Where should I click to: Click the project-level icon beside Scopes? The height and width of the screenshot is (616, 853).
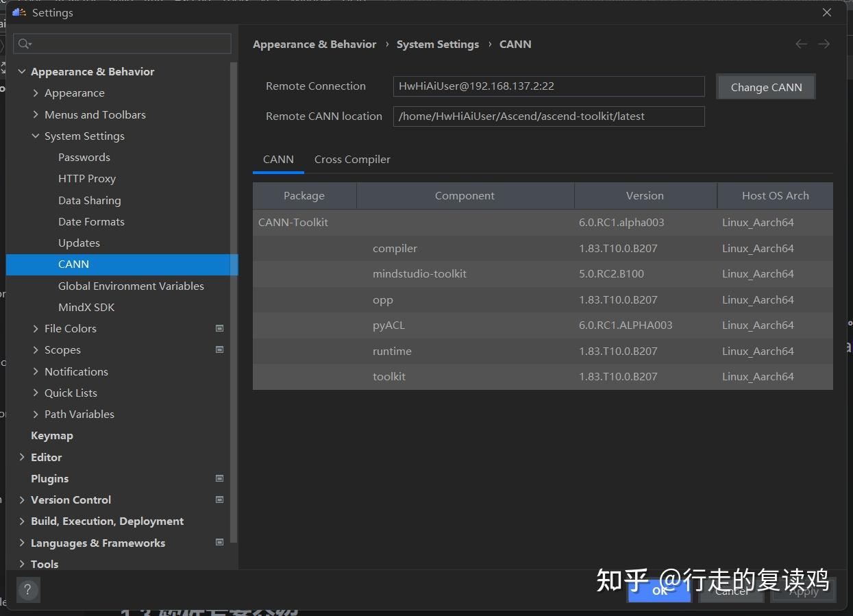pyautogui.click(x=219, y=349)
